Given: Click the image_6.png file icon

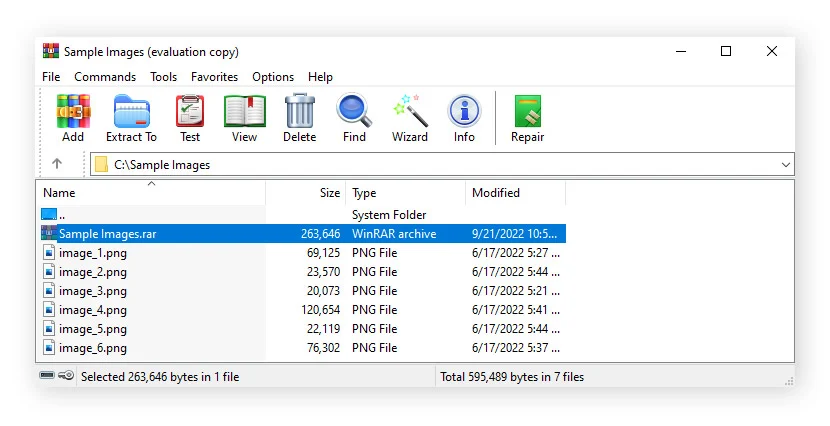Looking at the screenshot, I should click(49, 348).
